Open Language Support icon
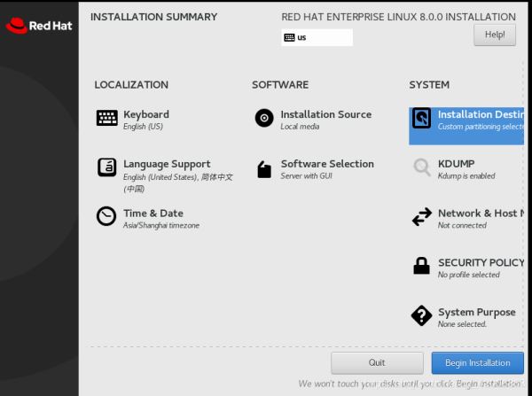Image resolution: width=532 pixels, height=396 pixels. click(106, 167)
